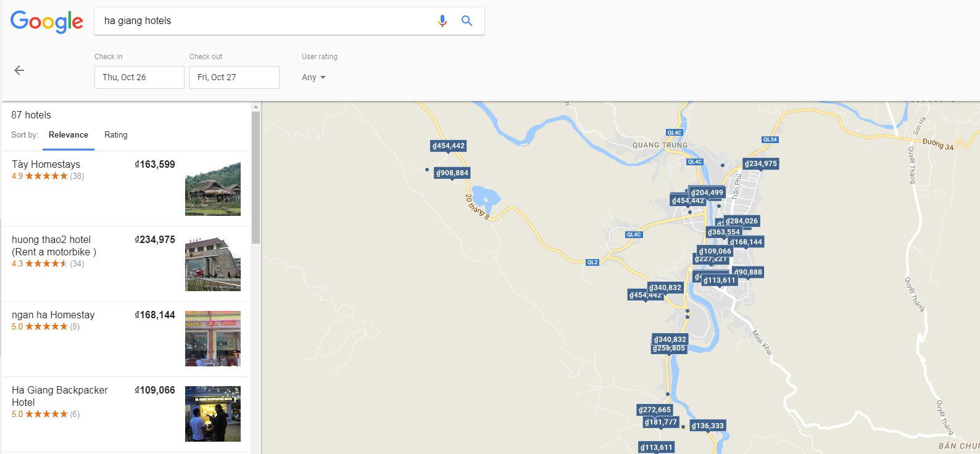This screenshot has width=980, height=454.
Task: Click the microphone voice search icon
Action: point(442,21)
